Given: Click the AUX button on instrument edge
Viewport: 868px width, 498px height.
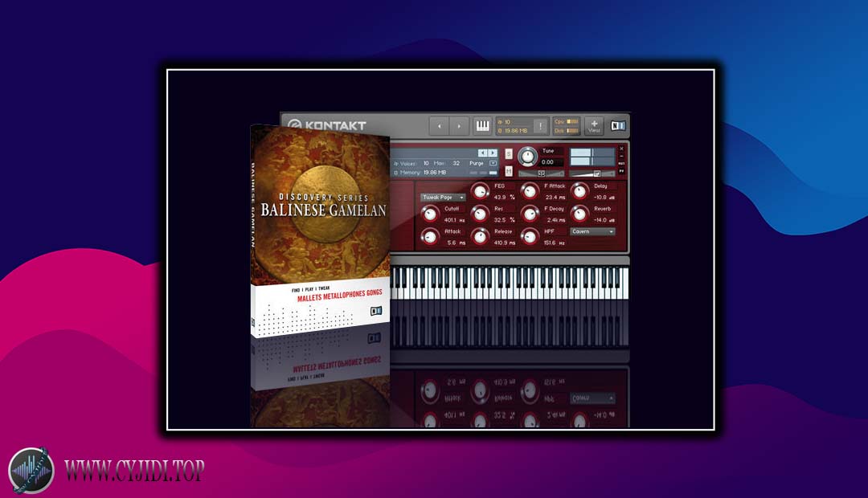Looking at the screenshot, I should (621, 163).
